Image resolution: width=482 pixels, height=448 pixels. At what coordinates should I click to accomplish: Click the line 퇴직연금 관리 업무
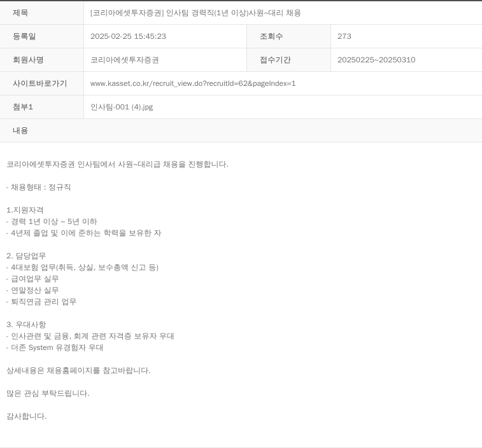point(41,302)
